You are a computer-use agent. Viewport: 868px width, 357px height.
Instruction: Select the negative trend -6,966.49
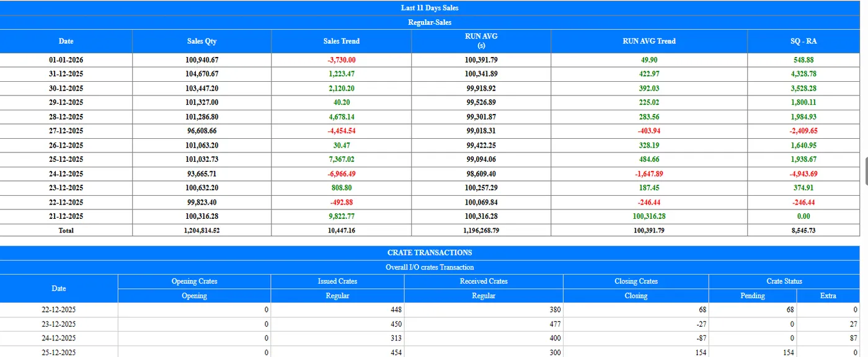coord(342,174)
